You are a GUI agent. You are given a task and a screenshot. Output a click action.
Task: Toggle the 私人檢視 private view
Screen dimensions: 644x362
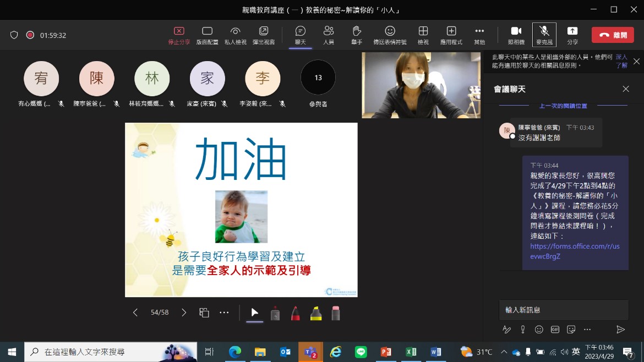tap(235, 31)
